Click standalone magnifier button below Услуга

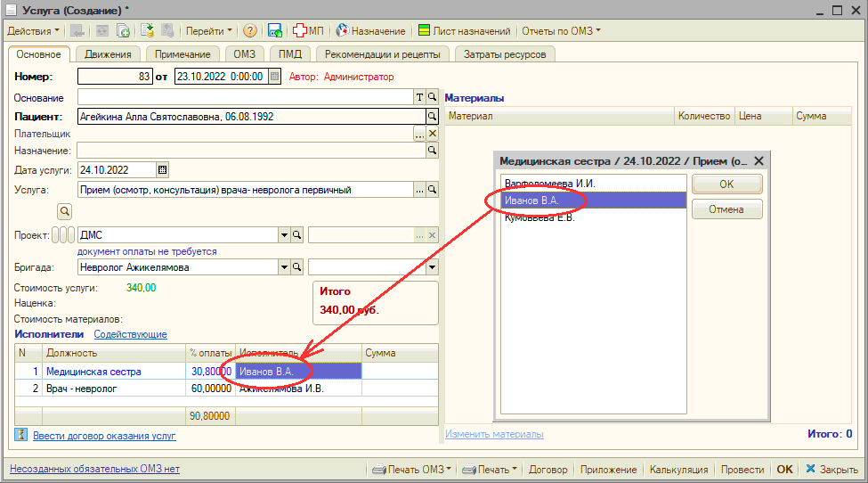pos(65,211)
